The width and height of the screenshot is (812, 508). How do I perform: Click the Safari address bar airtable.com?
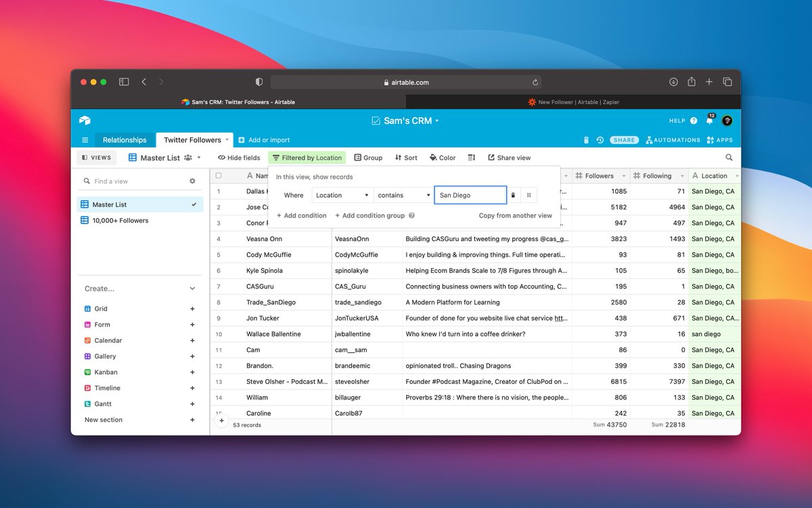tap(406, 82)
